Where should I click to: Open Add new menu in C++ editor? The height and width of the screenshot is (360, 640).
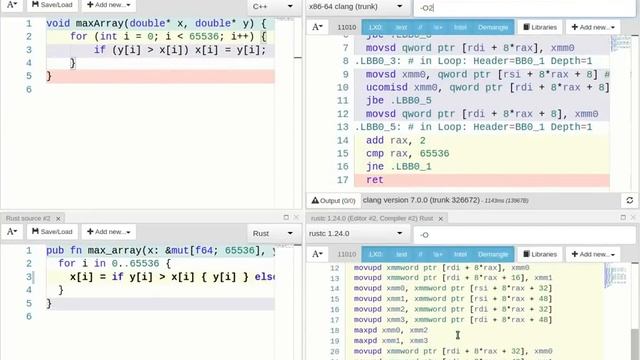[x=109, y=5]
